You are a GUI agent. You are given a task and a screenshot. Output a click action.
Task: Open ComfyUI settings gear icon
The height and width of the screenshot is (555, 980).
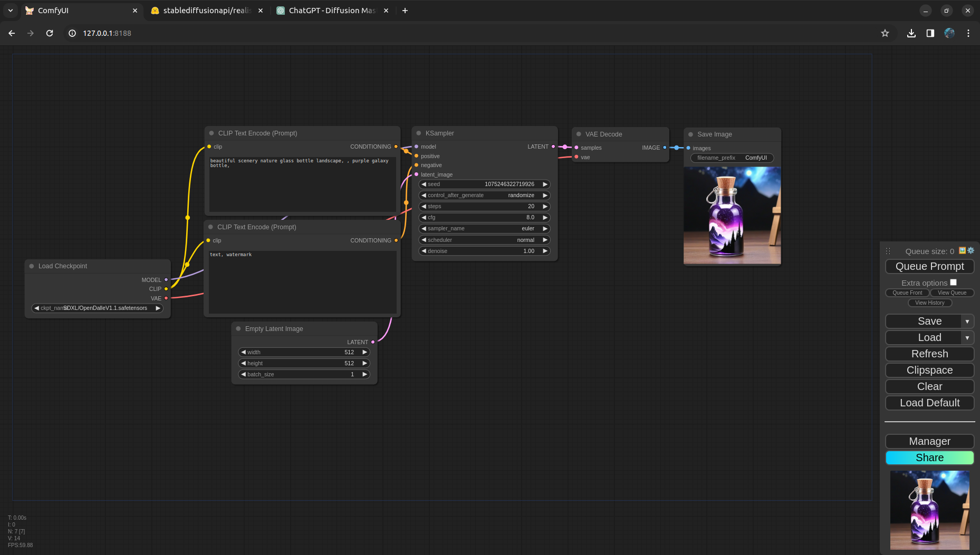[x=971, y=251]
